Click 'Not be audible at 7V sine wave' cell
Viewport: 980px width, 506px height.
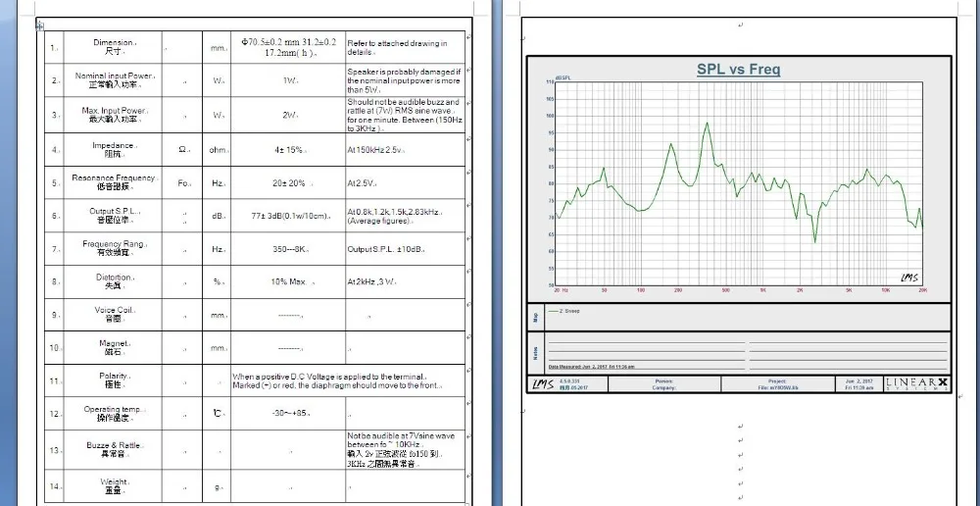(x=405, y=450)
